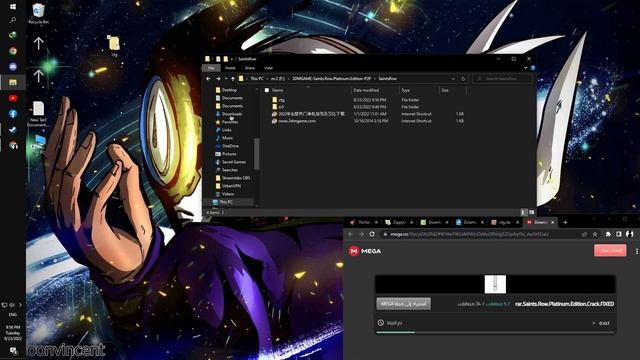The image size is (640, 360).
Task: Click the Explorer navigation pane scrollbar
Action: coord(256,153)
